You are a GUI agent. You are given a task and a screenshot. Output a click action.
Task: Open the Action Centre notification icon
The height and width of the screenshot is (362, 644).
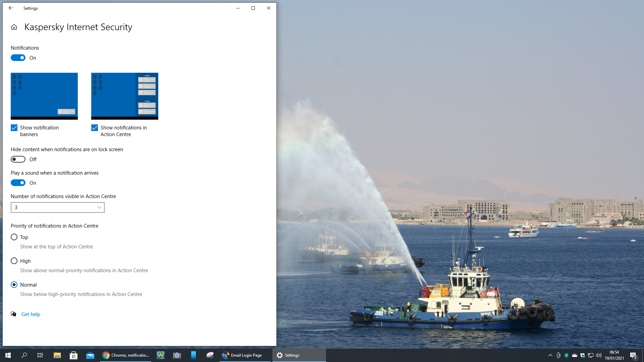[x=633, y=355]
